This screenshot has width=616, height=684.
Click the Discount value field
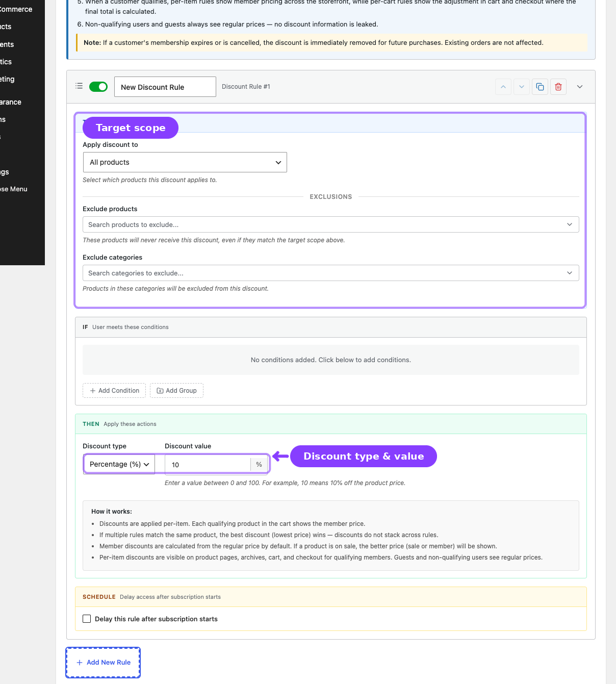(x=208, y=465)
